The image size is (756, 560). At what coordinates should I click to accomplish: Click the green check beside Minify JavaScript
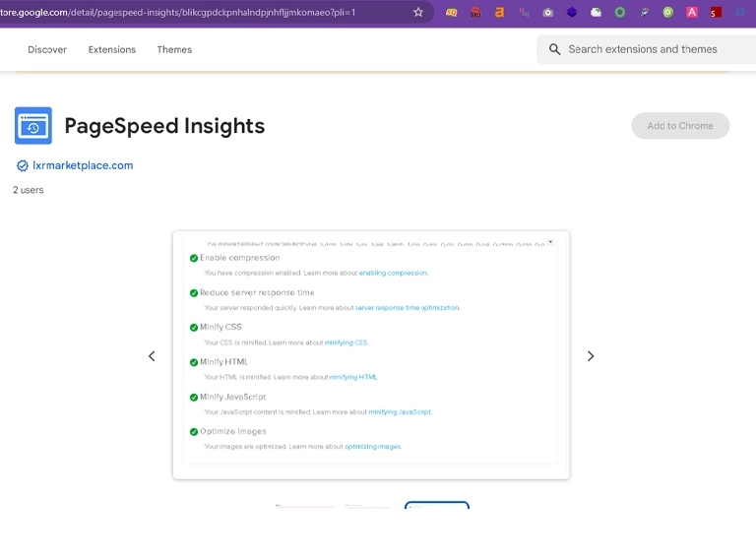[x=194, y=397]
